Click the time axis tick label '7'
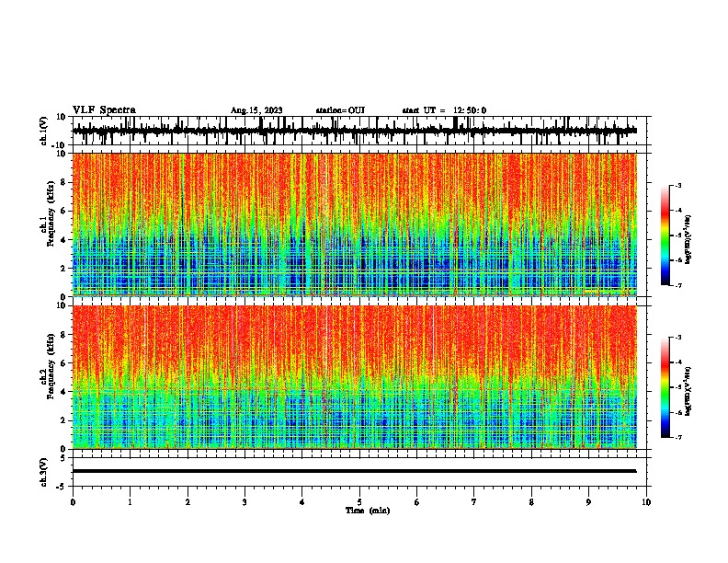This screenshot has width=728, height=563. point(474,502)
